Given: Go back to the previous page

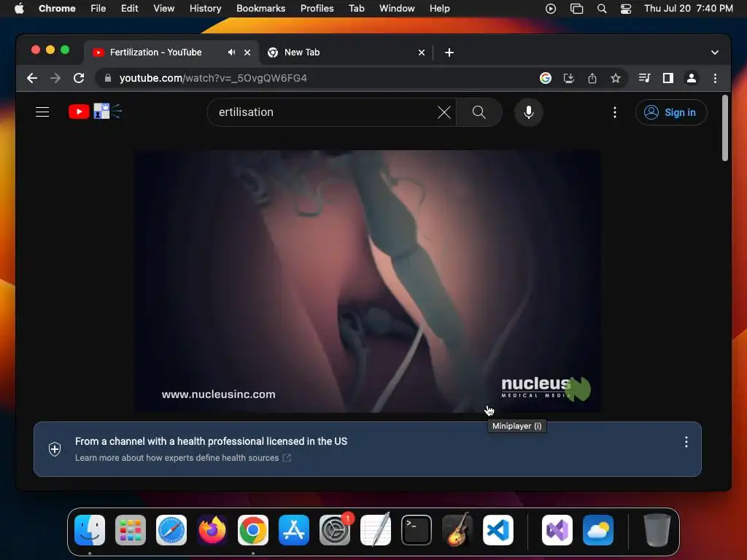Looking at the screenshot, I should [32, 78].
